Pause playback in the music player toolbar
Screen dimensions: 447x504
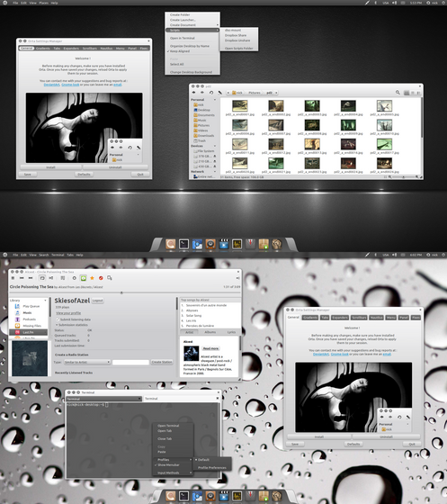click(x=13, y=278)
